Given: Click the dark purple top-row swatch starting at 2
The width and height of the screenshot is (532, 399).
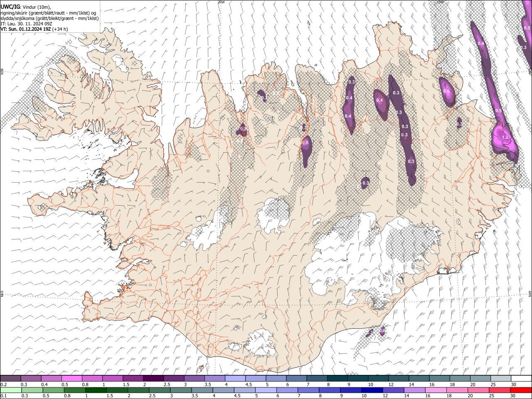Looking at the screenshot, I should coord(153,378).
